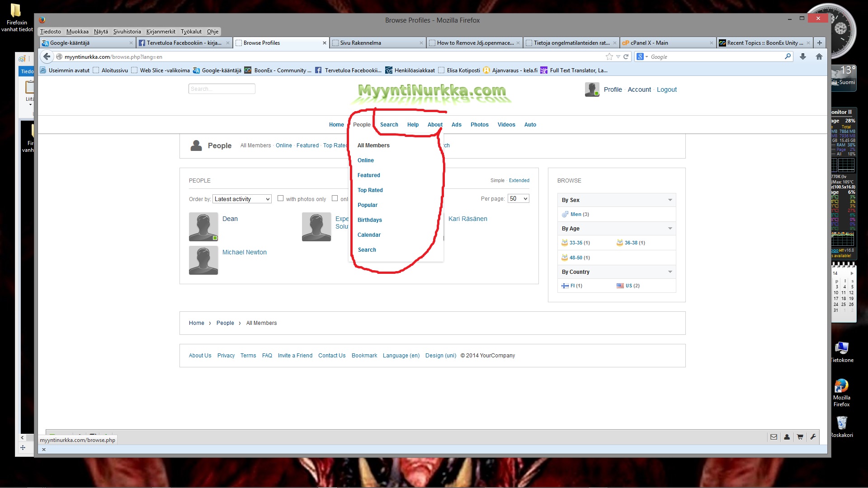Click the site search input field
The width and height of the screenshot is (868, 488).
222,89
